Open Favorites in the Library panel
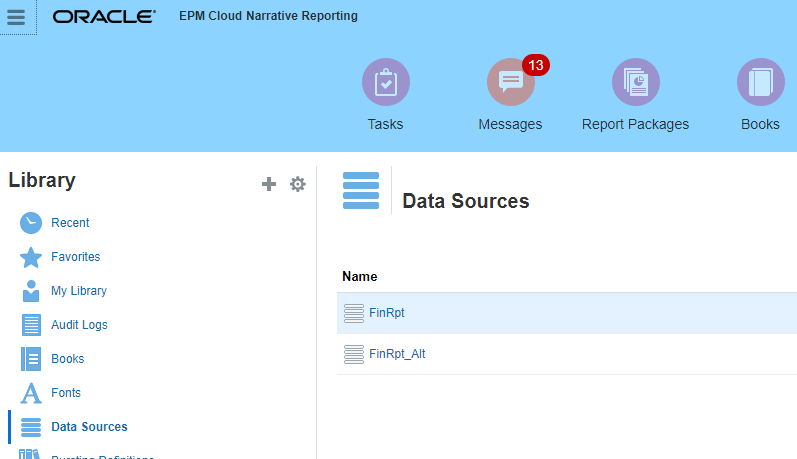This screenshot has width=797, height=459. [x=75, y=257]
